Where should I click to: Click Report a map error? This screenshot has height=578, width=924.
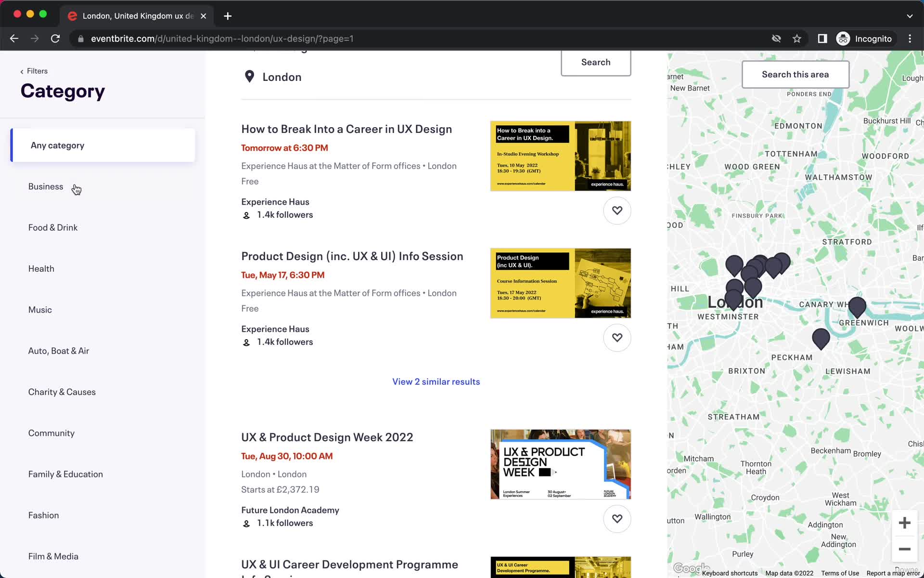tap(893, 573)
